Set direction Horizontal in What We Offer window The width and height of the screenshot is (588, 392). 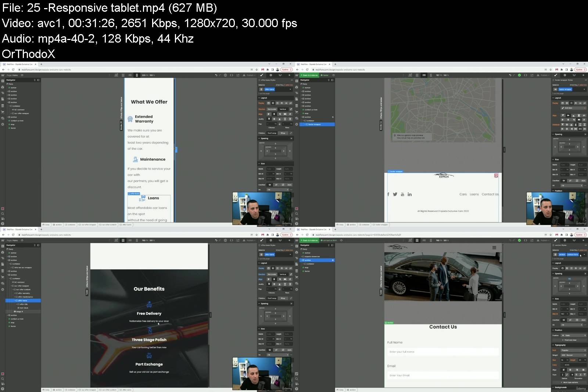tap(272, 109)
